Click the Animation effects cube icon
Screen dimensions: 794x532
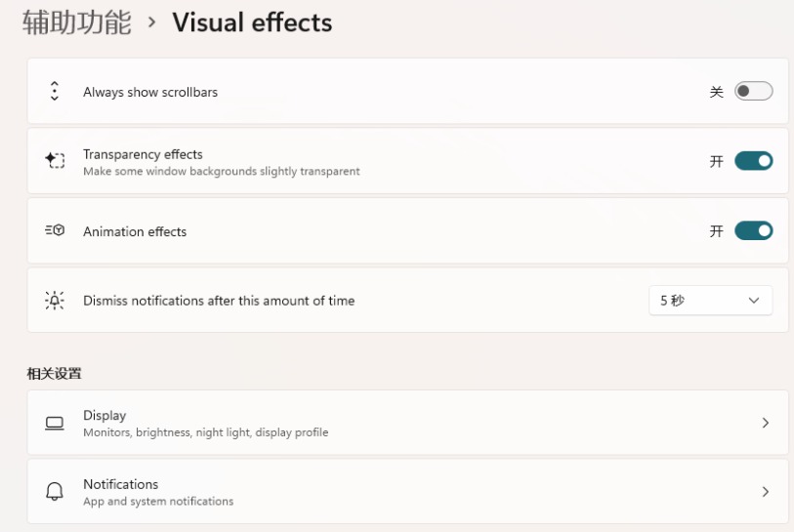coord(55,230)
